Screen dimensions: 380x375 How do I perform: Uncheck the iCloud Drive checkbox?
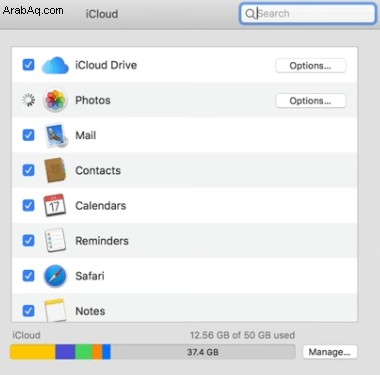click(28, 65)
